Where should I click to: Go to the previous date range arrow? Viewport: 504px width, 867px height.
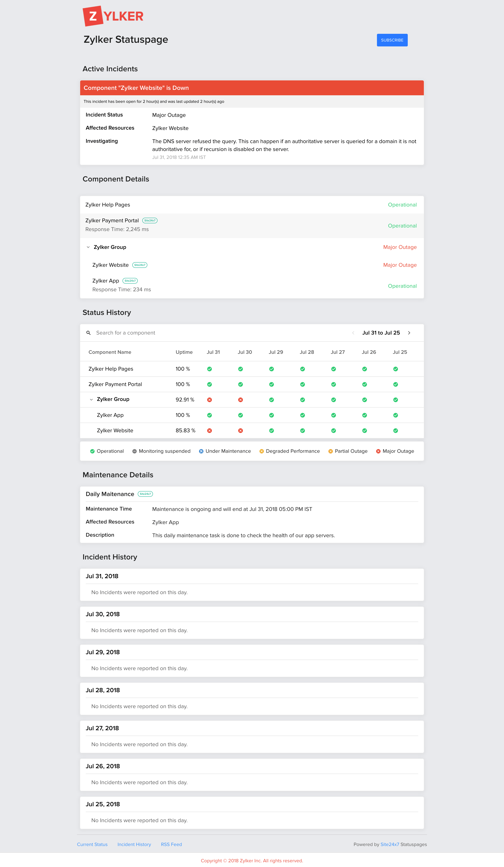tap(353, 333)
